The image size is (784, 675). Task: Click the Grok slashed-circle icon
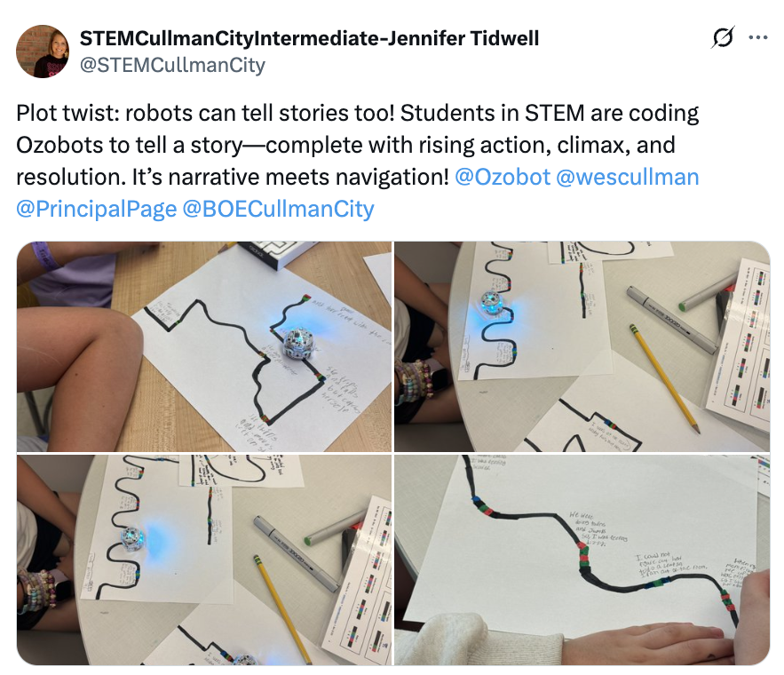(723, 37)
